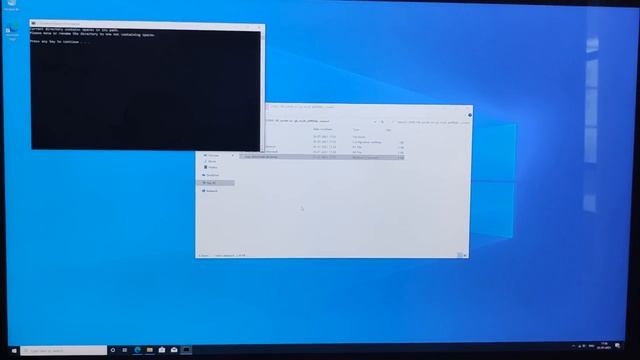This screenshot has width=640, height=360.
Task: Sort files by Date modified column
Action: point(322,129)
